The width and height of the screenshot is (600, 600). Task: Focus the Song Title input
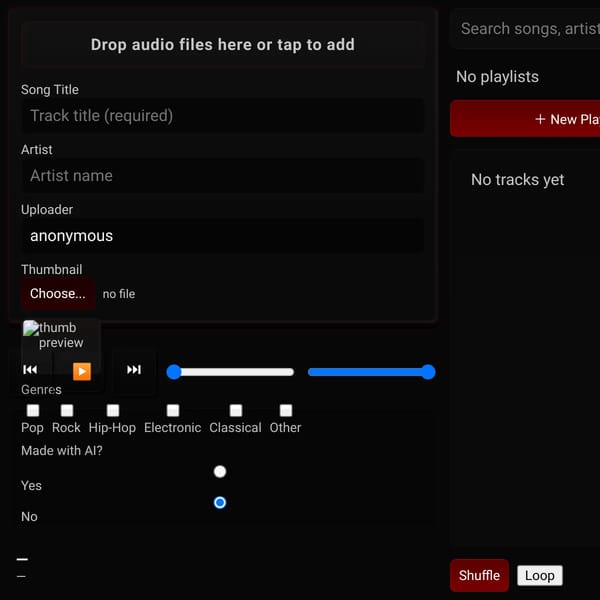pyautogui.click(x=223, y=116)
